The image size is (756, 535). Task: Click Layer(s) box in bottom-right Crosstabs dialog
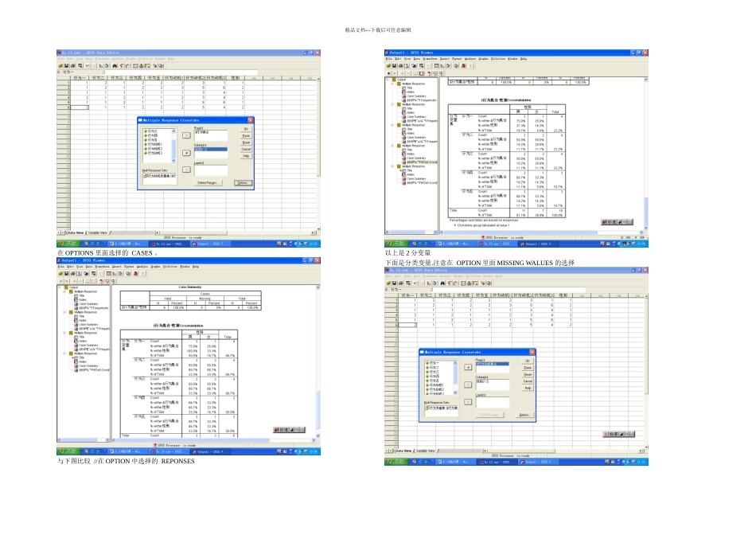493,402
